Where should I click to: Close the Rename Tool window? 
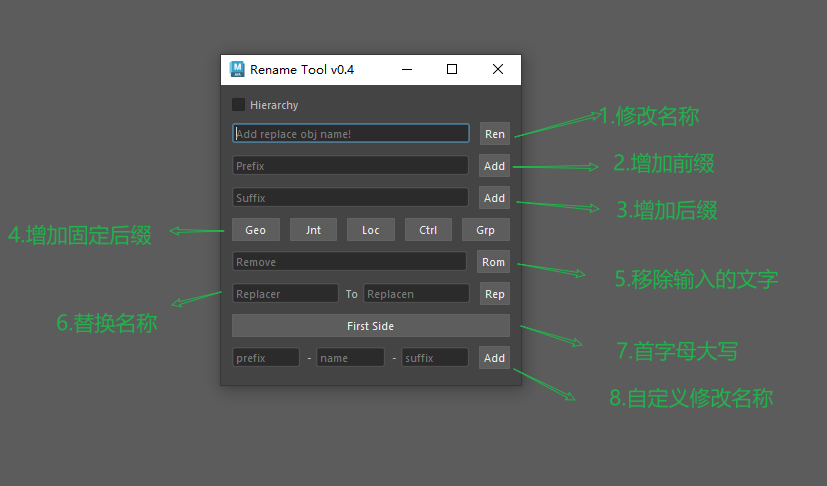pos(498,69)
